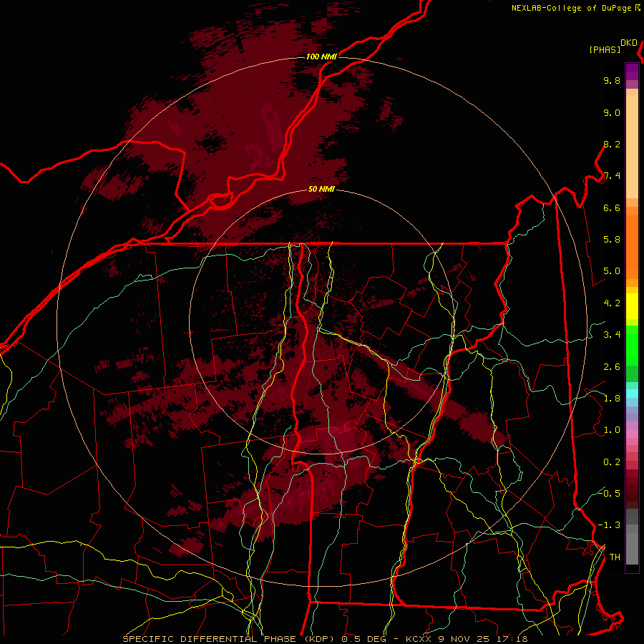Screen dimensions: 644x644
Task: Click the 1.8 legend value
Action: point(612,399)
